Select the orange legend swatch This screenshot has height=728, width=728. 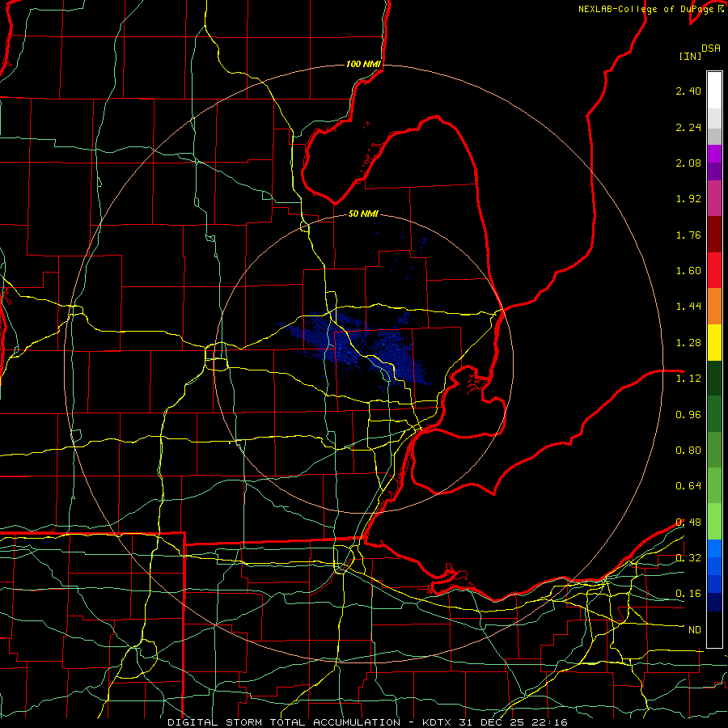click(714, 307)
